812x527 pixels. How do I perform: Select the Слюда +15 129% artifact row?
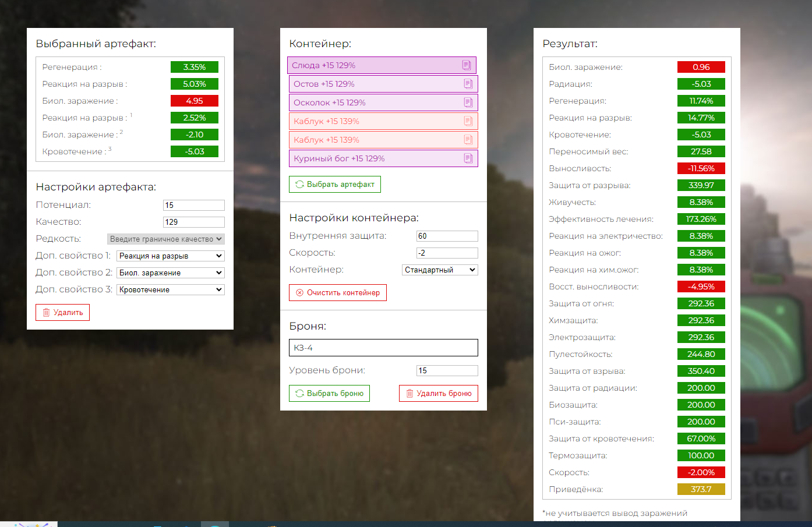tap(382, 65)
